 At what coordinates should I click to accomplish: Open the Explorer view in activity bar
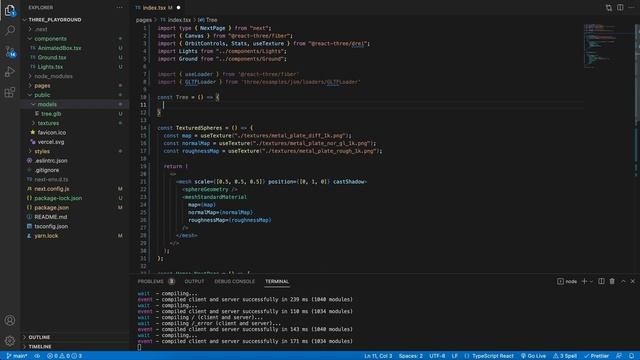[10, 10]
